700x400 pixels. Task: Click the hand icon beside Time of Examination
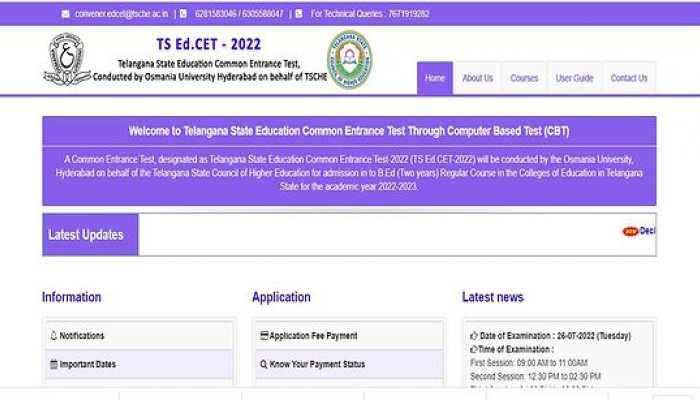tap(474, 349)
